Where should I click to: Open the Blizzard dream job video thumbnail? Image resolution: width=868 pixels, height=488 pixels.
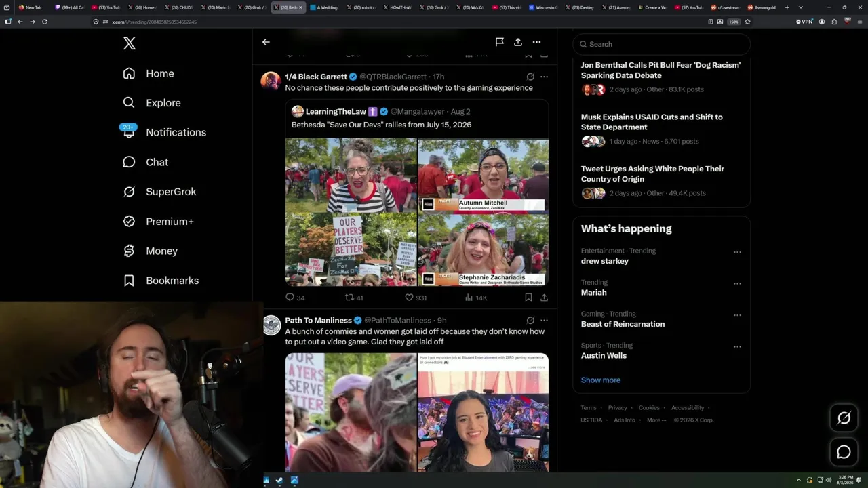484,412
